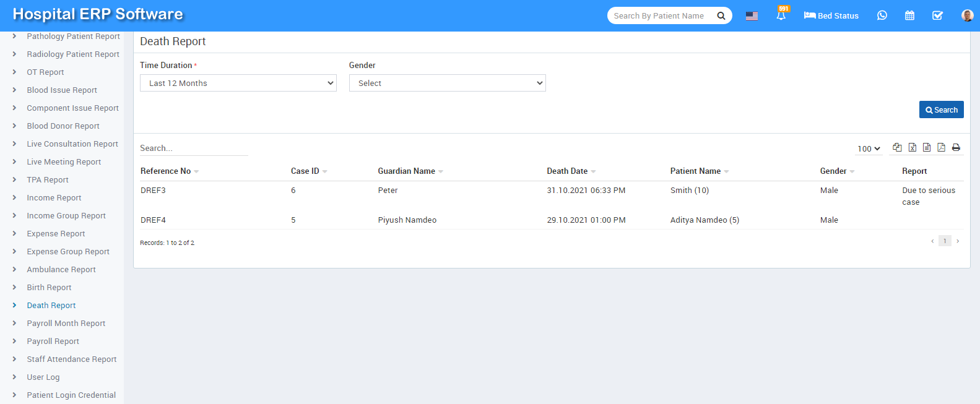Open the notifications bell
The image size is (980, 404).
(781, 15)
